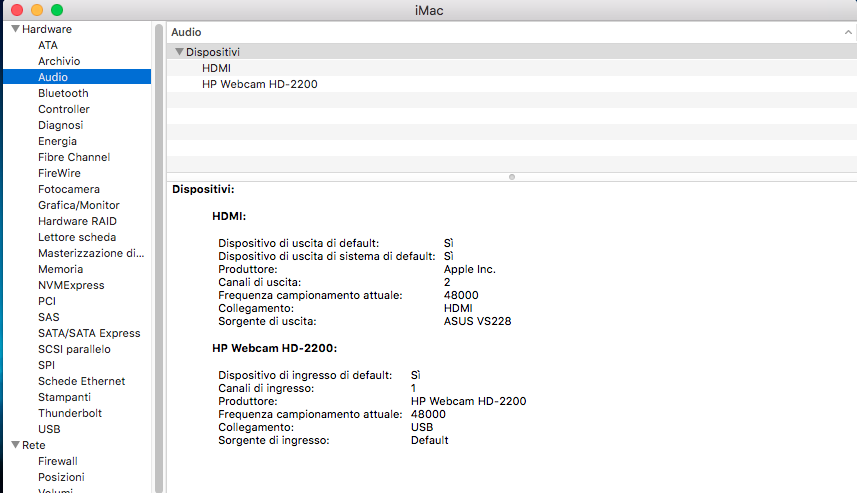Click Dispositivo di uscita di default: label
The width and height of the screenshot is (857, 493).
298,243
